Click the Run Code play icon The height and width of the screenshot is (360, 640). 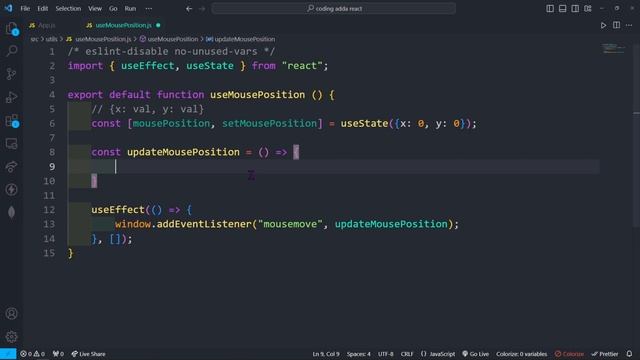pos(603,25)
